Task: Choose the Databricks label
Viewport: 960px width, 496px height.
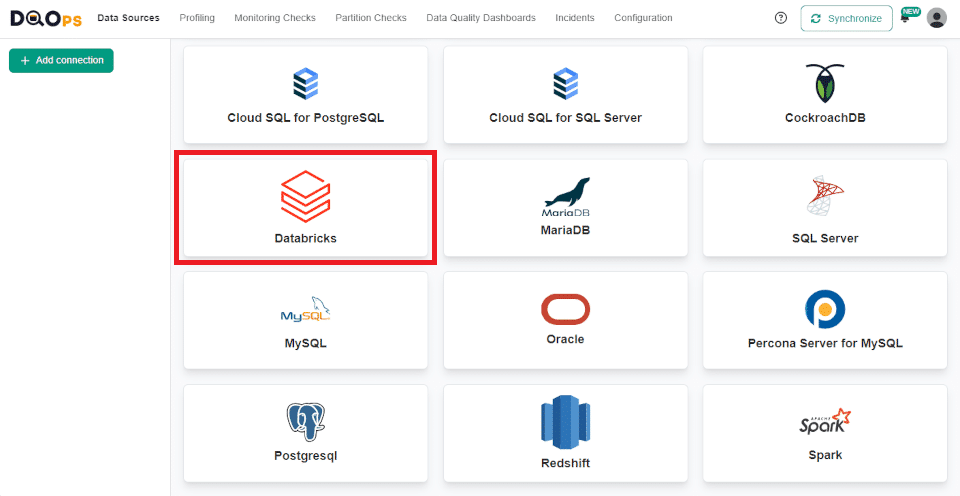Action: [306, 238]
